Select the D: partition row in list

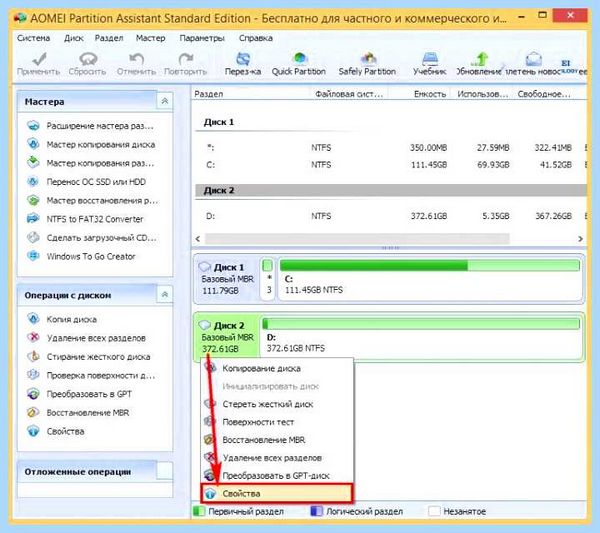pyautogui.click(x=391, y=216)
